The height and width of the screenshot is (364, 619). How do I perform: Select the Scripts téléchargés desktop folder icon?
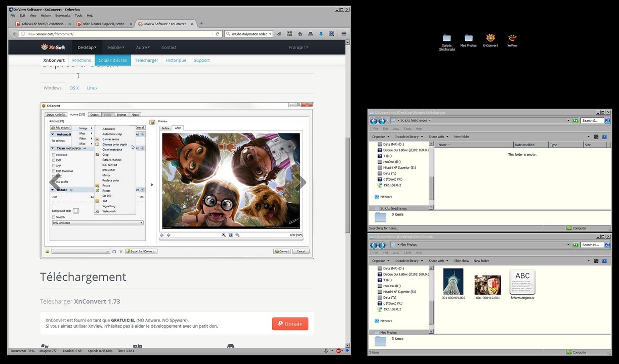coord(446,40)
